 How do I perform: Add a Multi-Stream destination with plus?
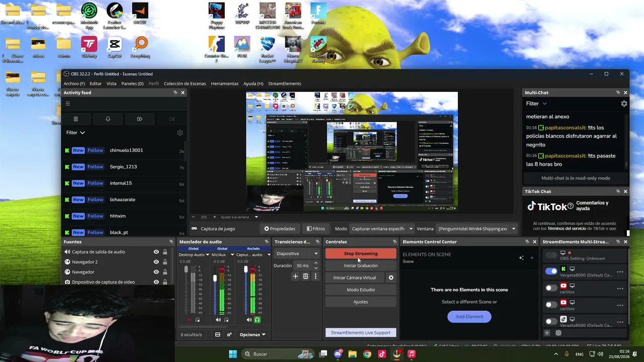coord(547,333)
